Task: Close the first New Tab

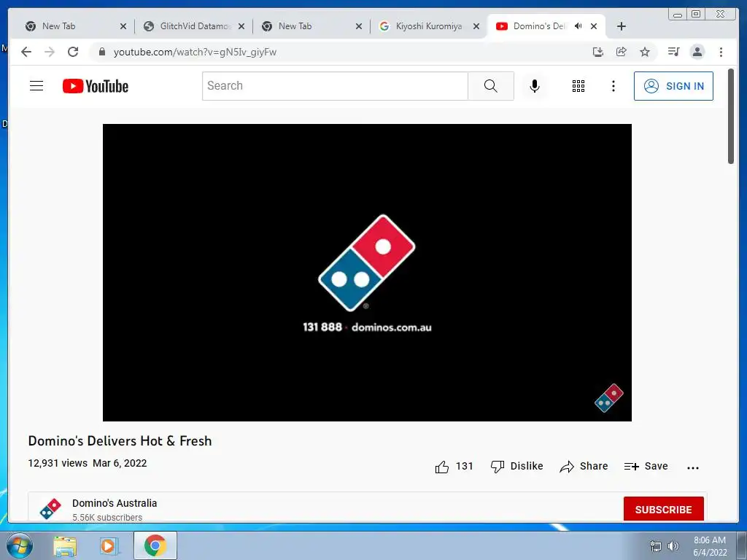Action: pos(123,26)
